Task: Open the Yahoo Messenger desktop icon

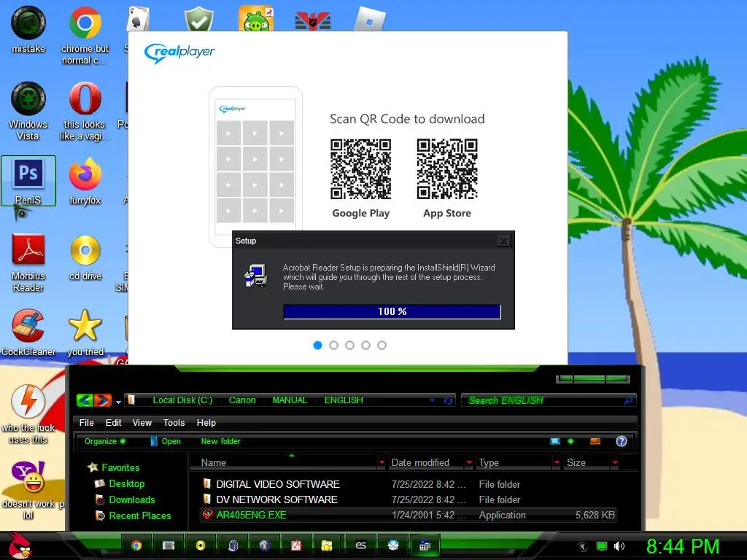Action: (x=28, y=477)
